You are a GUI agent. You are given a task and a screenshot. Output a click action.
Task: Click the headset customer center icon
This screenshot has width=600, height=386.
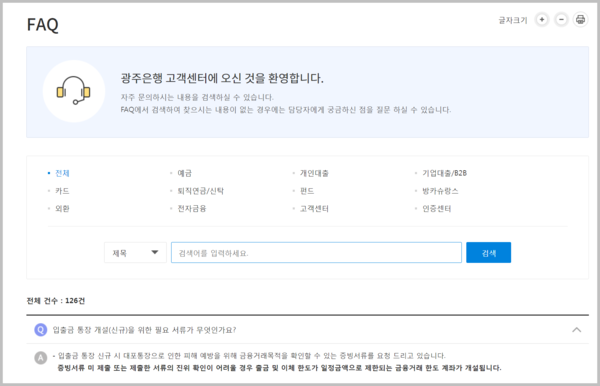(x=73, y=91)
